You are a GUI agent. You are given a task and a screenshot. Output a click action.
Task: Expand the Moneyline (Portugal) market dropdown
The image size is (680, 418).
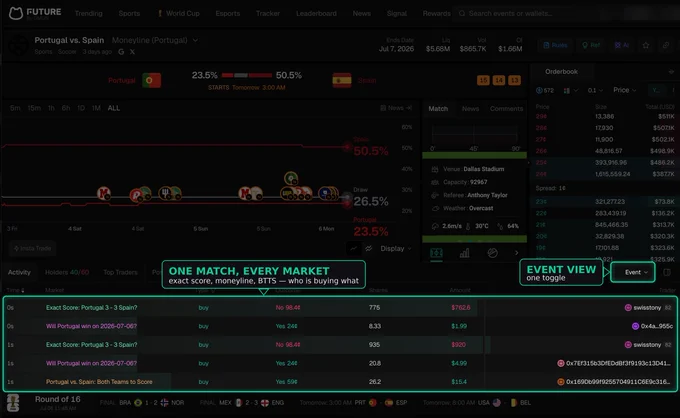coord(155,40)
